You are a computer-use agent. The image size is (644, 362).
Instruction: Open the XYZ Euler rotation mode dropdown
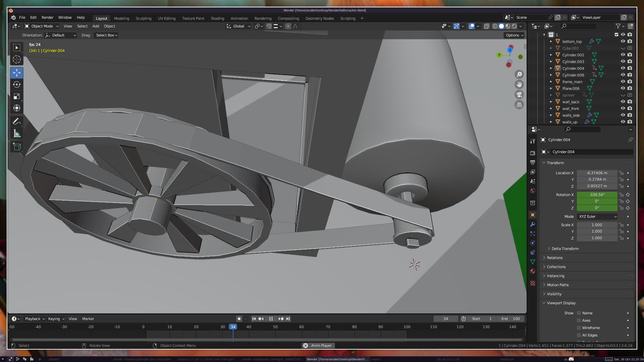coord(597,217)
